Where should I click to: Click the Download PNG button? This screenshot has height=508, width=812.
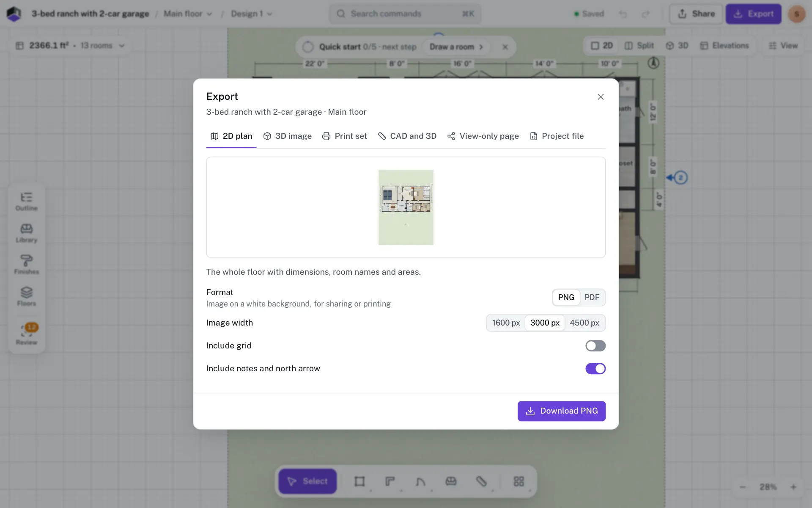click(562, 411)
